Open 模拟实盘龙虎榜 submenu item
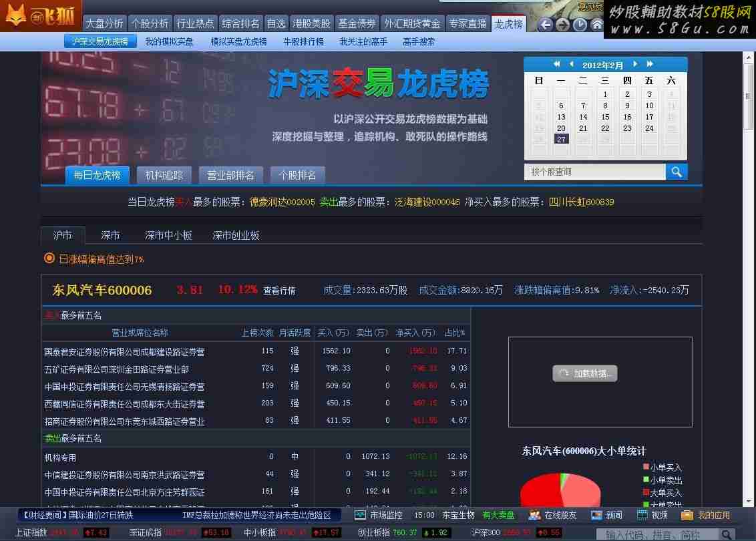The height and width of the screenshot is (541, 756). pyautogui.click(x=238, y=42)
